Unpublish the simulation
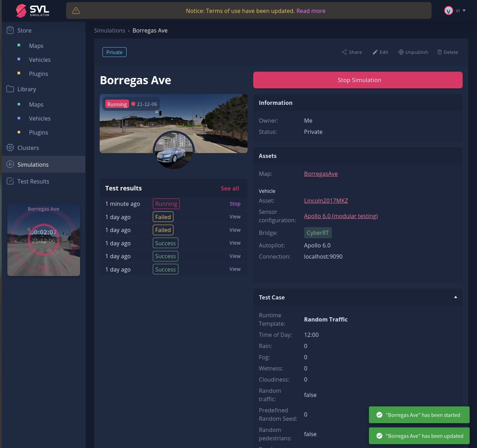477x448 pixels. (x=413, y=52)
